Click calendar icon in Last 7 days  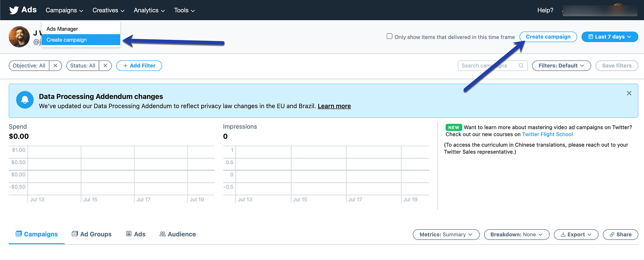pyautogui.click(x=591, y=37)
